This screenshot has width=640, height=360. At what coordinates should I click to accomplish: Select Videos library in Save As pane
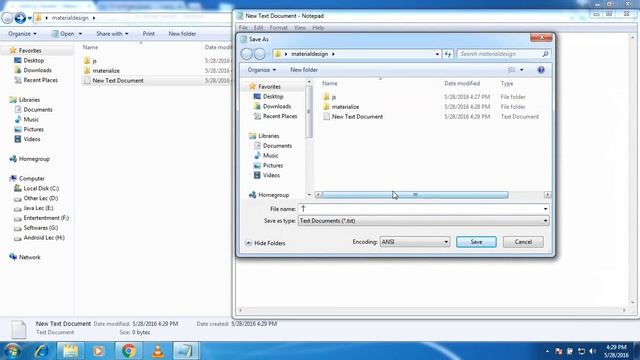271,175
